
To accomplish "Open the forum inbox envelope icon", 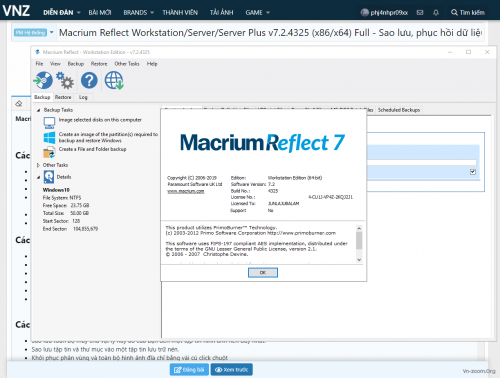I will coord(420,12).
